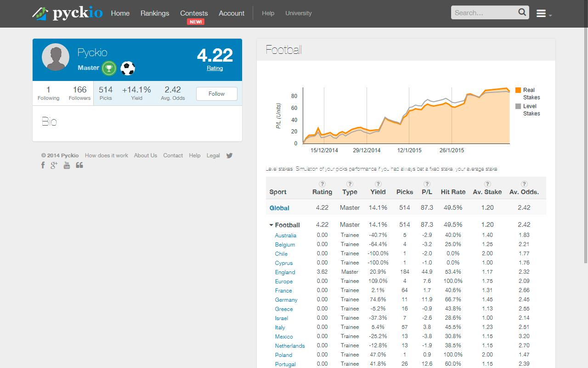Open the Israel league link
The height and width of the screenshot is (368, 588).
(282, 318)
